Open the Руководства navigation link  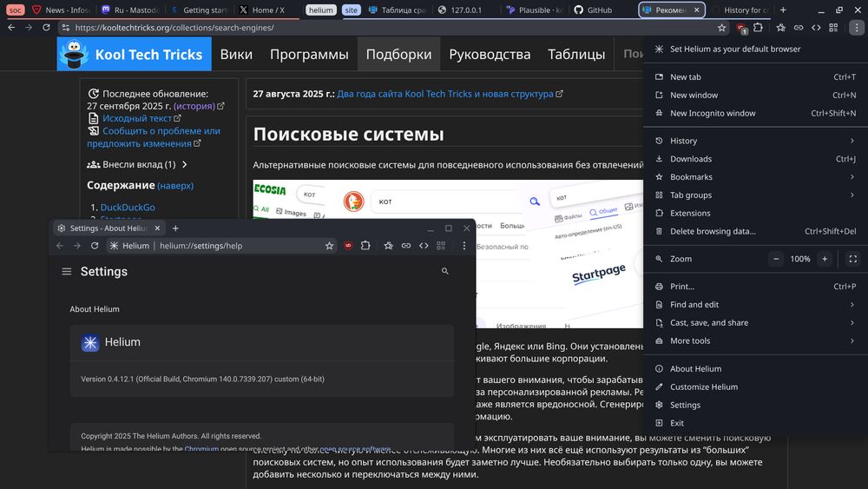click(x=490, y=54)
